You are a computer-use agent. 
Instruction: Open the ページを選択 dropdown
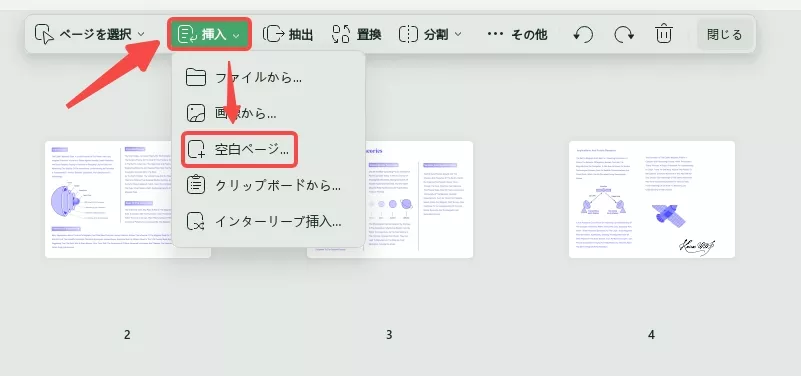(x=89, y=34)
